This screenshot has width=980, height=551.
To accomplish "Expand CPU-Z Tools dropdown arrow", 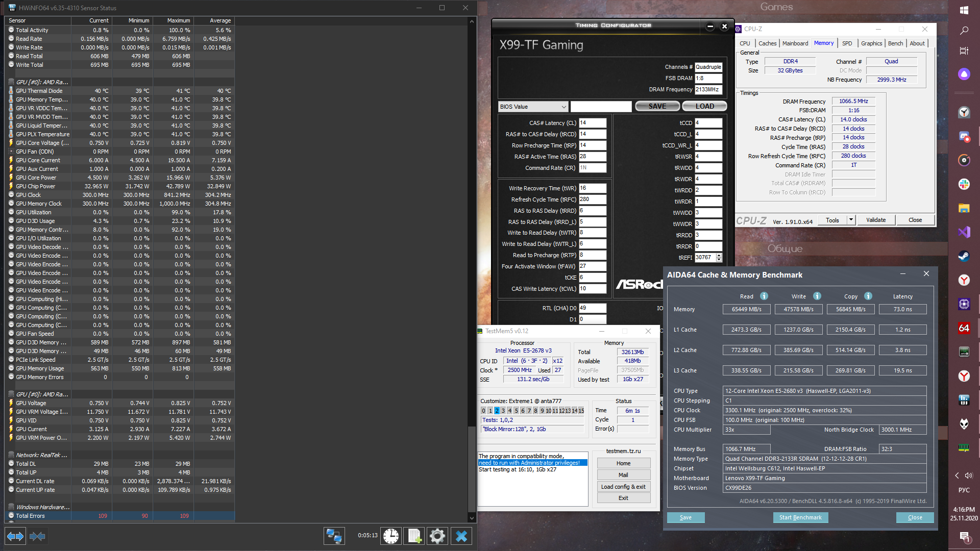I will tap(851, 220).
